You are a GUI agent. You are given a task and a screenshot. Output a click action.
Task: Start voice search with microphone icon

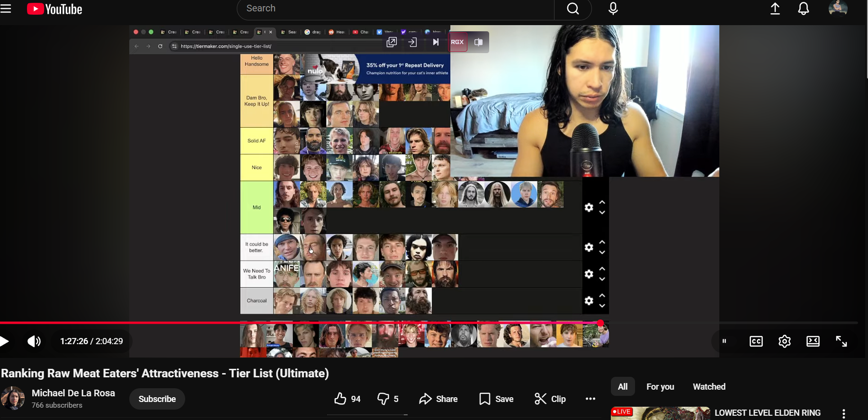pyautogui.click(x=613, y=9)
